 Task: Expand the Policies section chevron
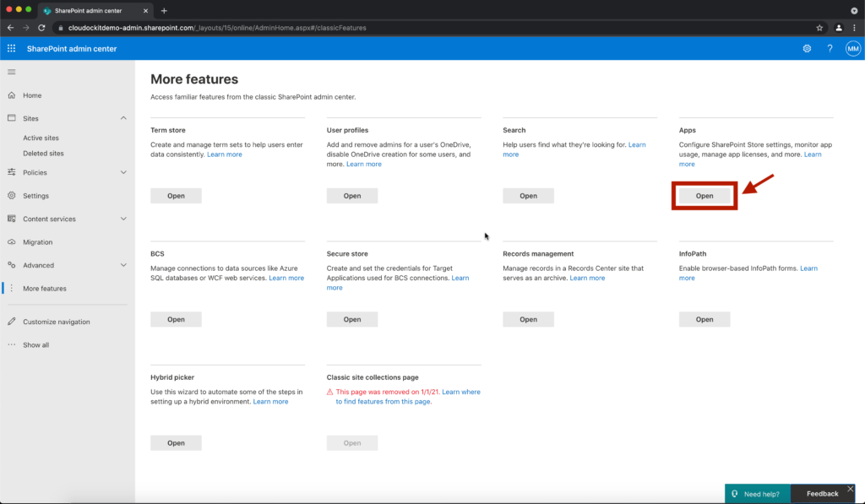click(123, 172)
